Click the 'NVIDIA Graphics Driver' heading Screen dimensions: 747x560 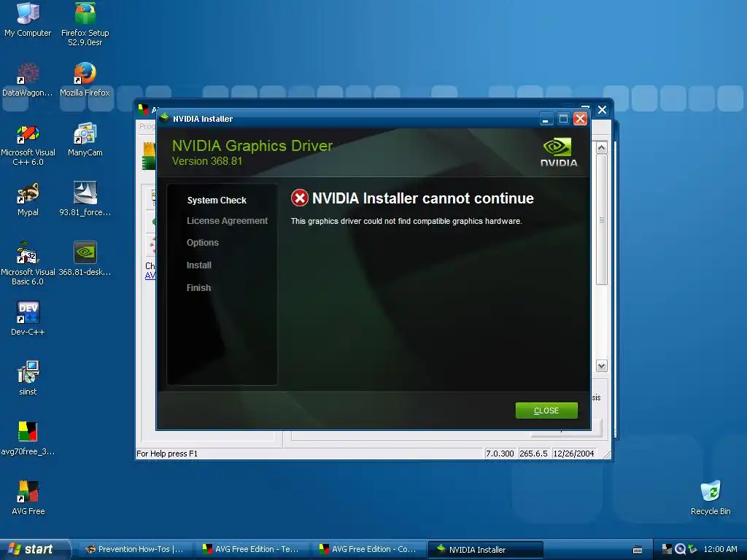[252, 145]
